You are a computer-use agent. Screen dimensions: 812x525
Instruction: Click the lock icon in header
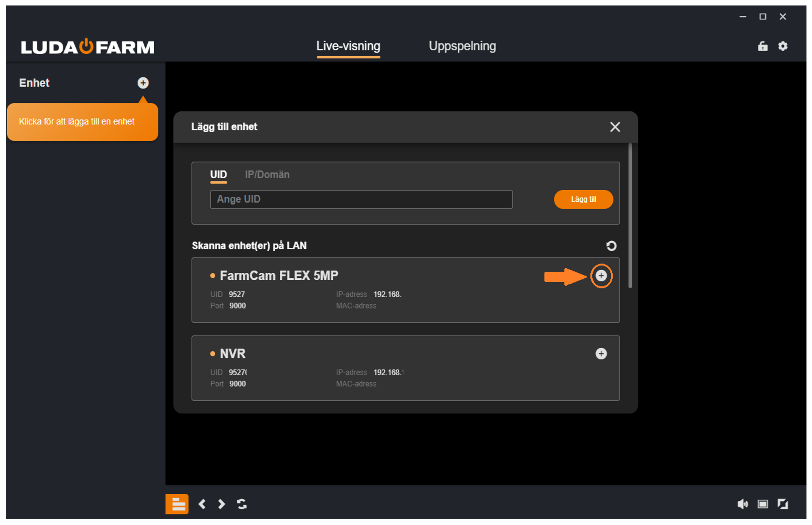[763, 46]
